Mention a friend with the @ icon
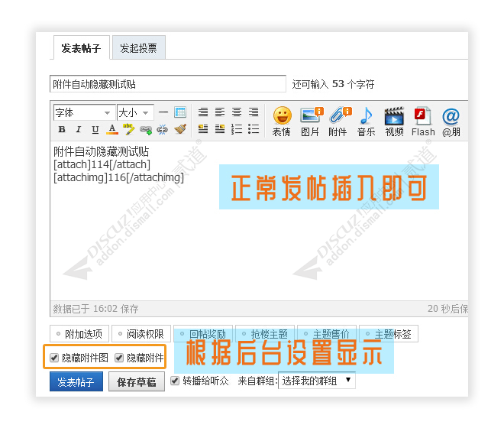 tap(451, 122)
